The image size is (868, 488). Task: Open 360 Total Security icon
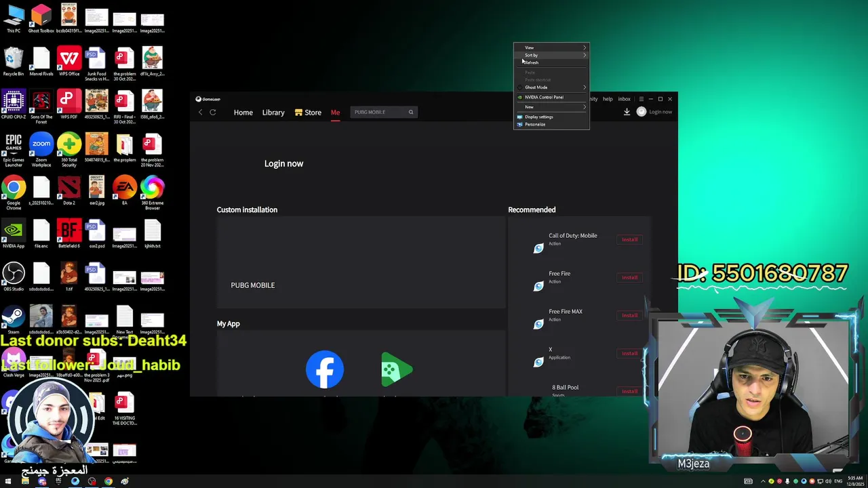tap(69, 150)
